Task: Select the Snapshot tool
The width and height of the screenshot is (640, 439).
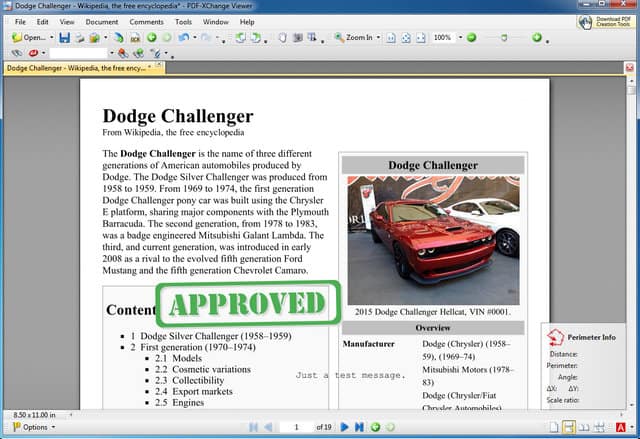Action: [298, 38]
